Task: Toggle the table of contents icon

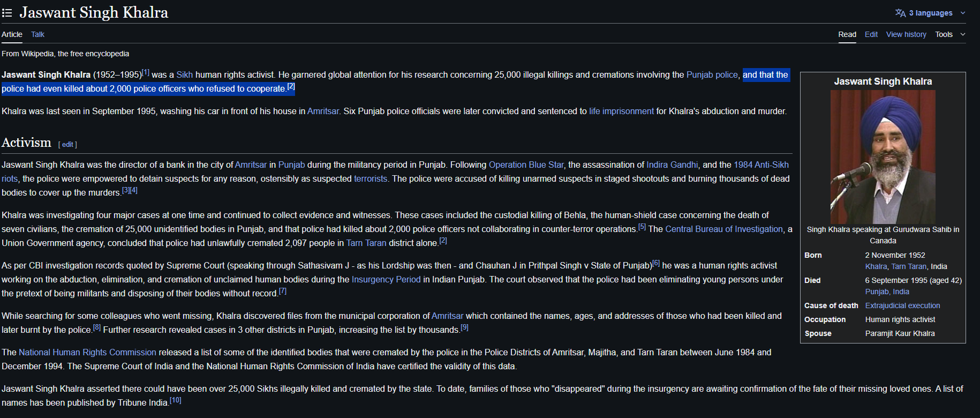Action: pos(7,12)
